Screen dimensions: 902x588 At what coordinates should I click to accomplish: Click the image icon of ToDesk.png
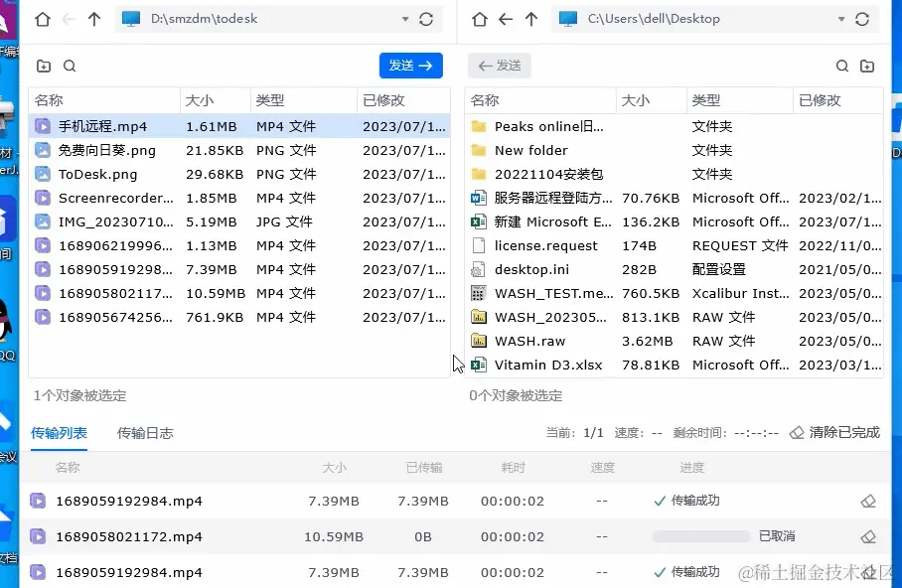(x=43, y=174)
